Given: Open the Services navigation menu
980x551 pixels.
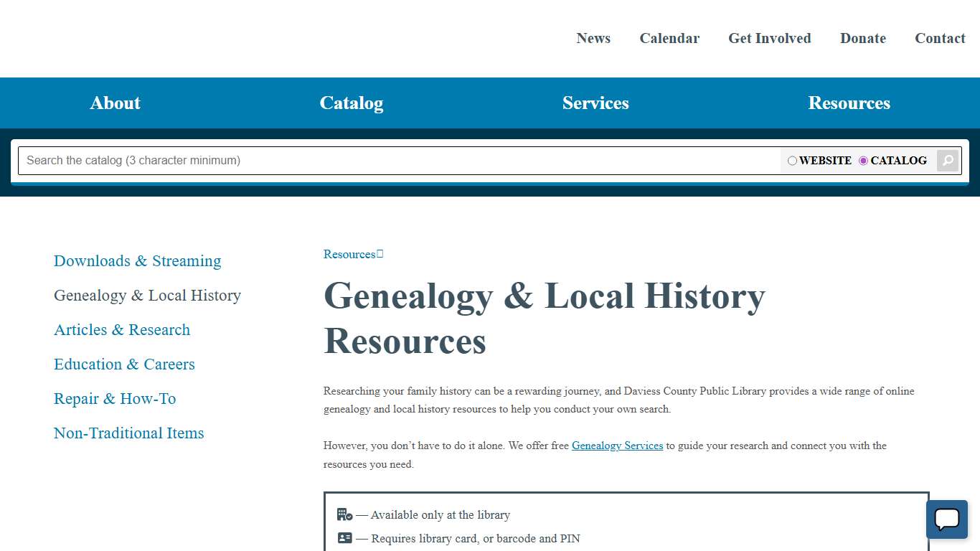Looking at the screenshot, I should point(595,103).
